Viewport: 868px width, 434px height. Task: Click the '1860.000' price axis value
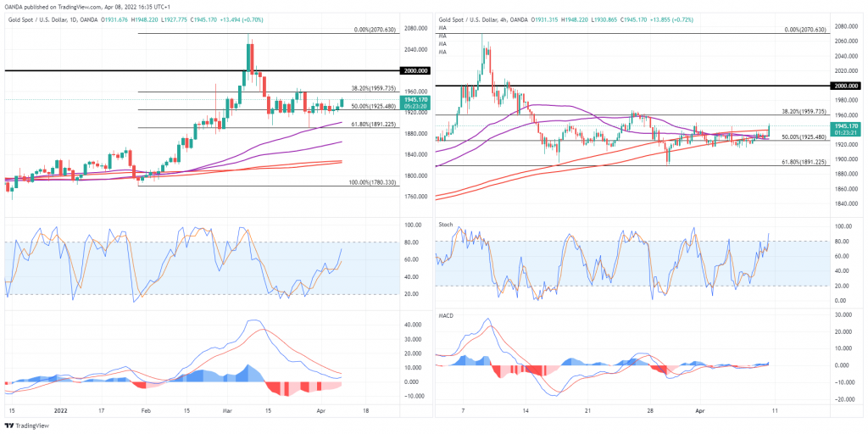845,189
